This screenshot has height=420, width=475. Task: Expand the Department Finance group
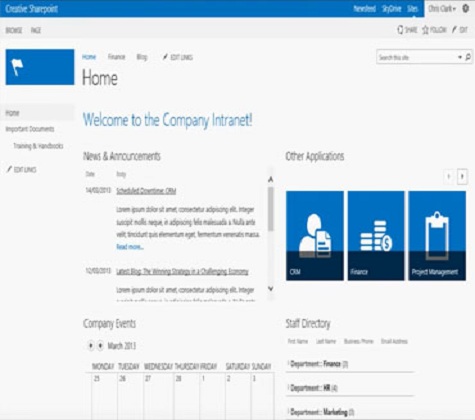[318, 364]
